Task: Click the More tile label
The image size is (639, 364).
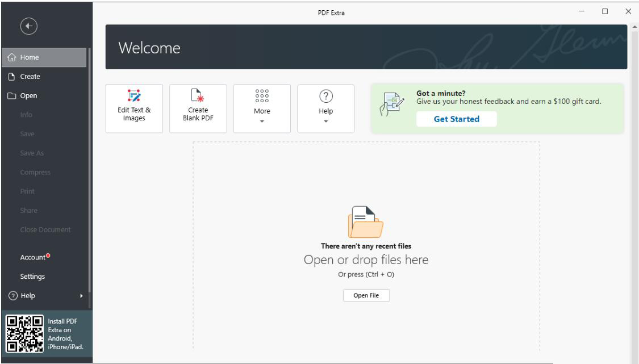Action: (262, 111)
